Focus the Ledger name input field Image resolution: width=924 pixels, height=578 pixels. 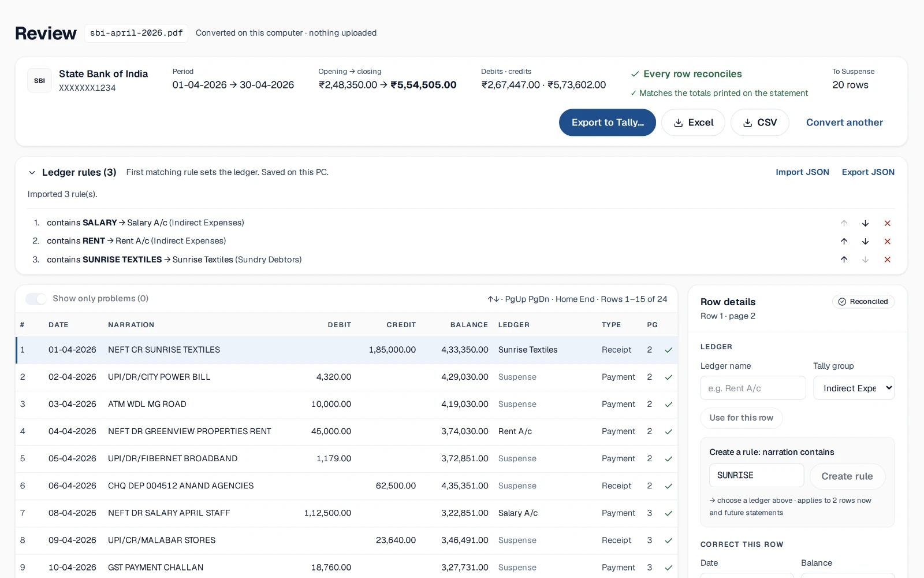(x=753, y=388)
